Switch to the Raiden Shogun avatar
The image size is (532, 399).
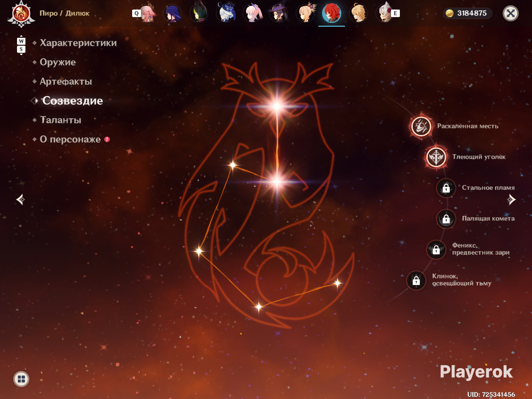[x=172, y=13]
